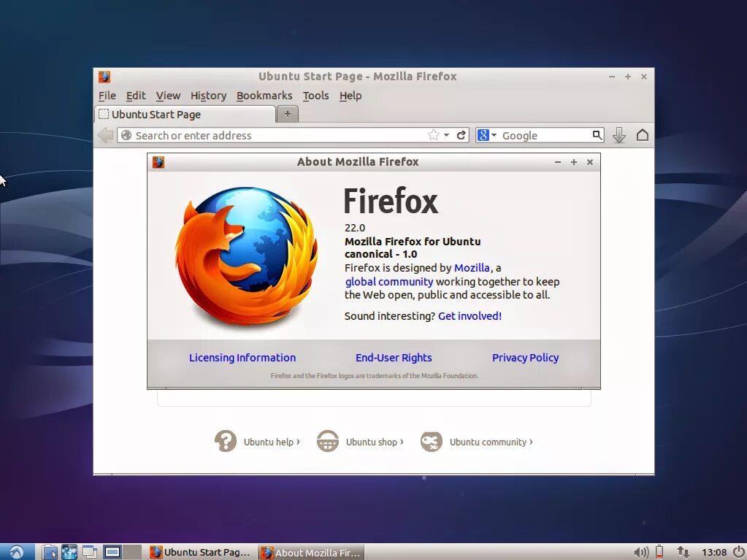Viewport: 747px width, 560px height.
Task: Launch the web browser globe taskbar icon
Action: click(x=69, y=552)
